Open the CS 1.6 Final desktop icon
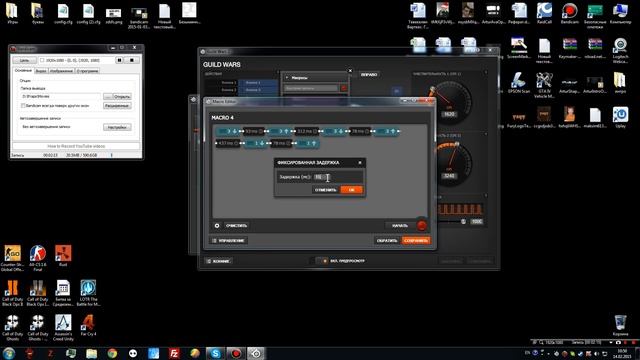 pyautogui.click(x=38, y=258)
